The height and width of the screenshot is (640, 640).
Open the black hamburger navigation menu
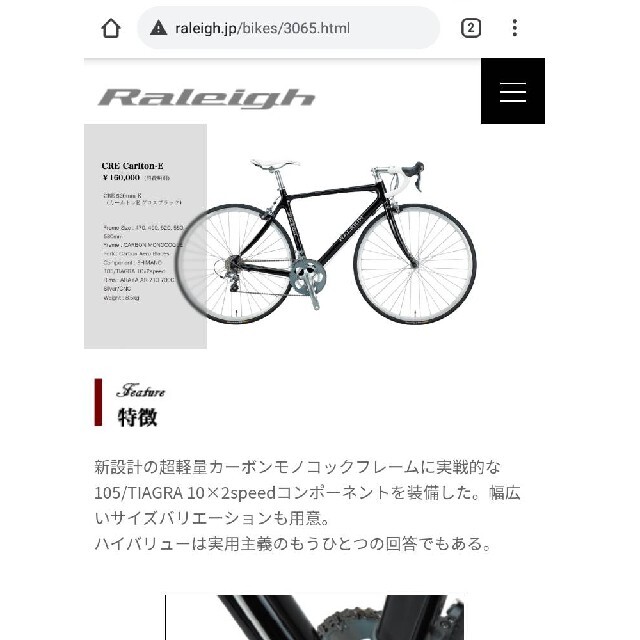513,91
